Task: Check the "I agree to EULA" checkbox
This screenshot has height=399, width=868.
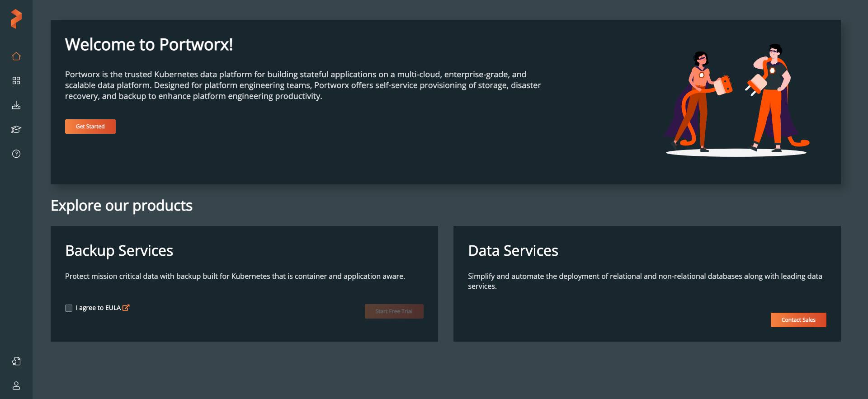Action: [69, 308]
